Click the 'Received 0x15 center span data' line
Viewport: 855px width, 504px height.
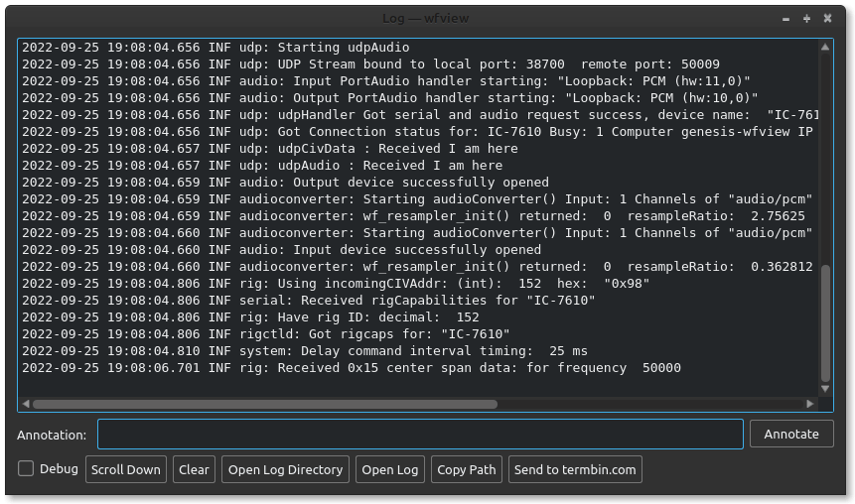352,368
